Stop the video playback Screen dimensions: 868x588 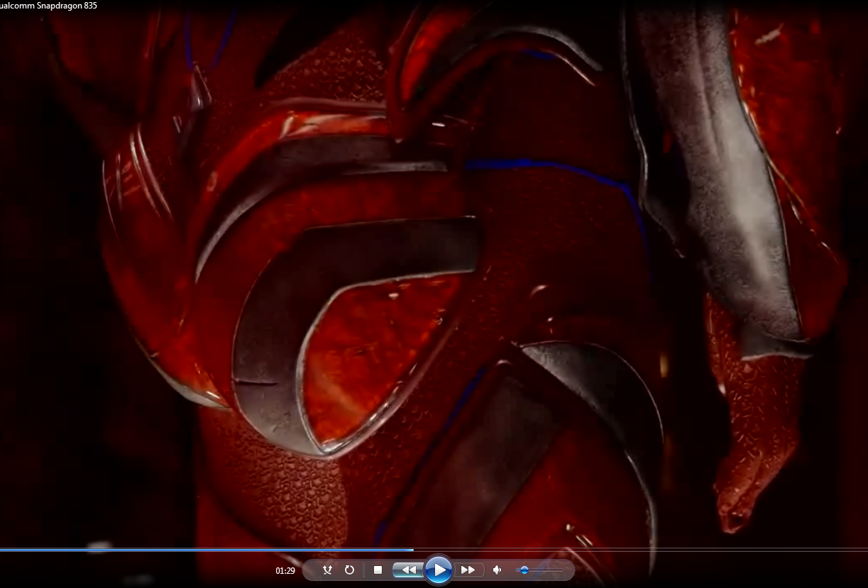[378, 570]
